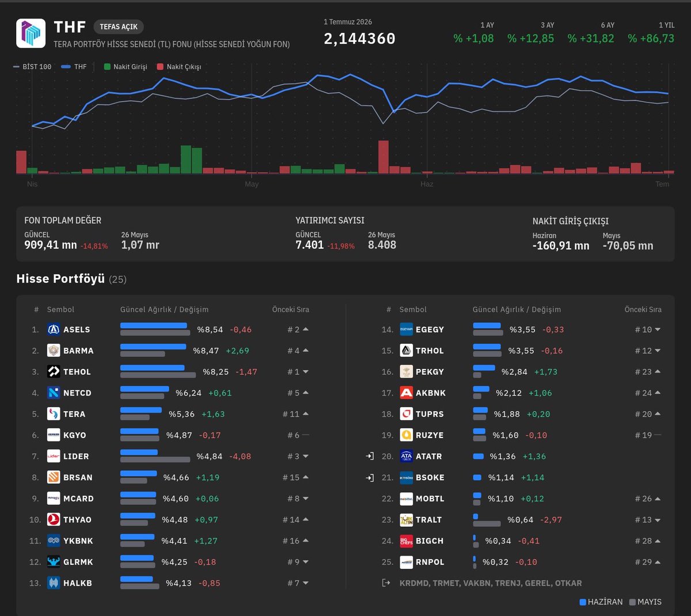
Task: Click the MCARD company logo
Action: (54, 499)
